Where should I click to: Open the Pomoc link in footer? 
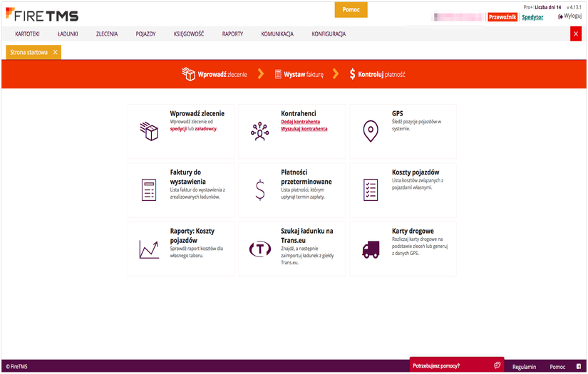pyautogui.click(x=557, y=366)
